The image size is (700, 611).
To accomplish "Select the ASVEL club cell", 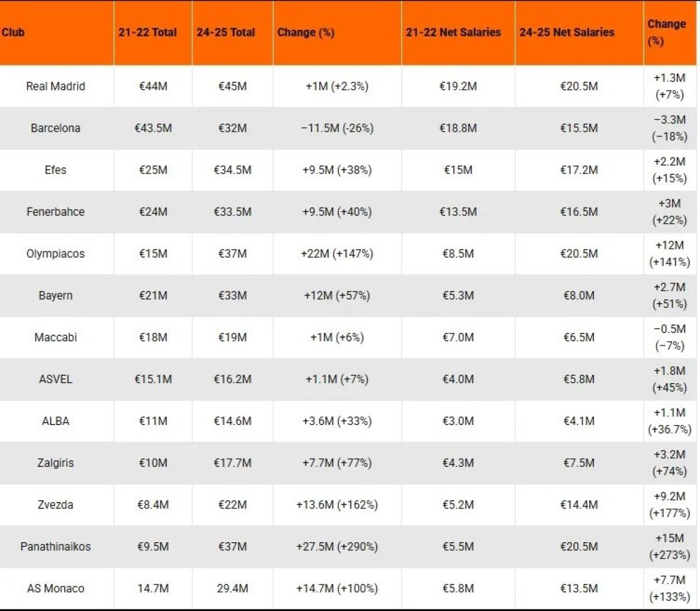I will coord(55,379).
